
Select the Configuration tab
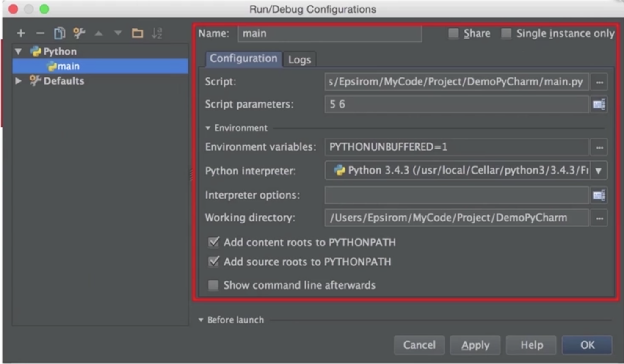(243, 58)
